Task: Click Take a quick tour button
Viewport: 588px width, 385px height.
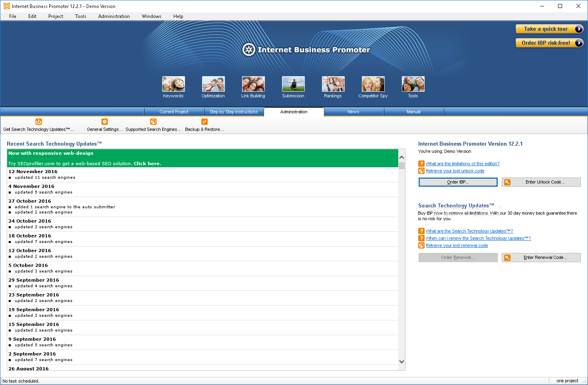Action: [550, 29]
